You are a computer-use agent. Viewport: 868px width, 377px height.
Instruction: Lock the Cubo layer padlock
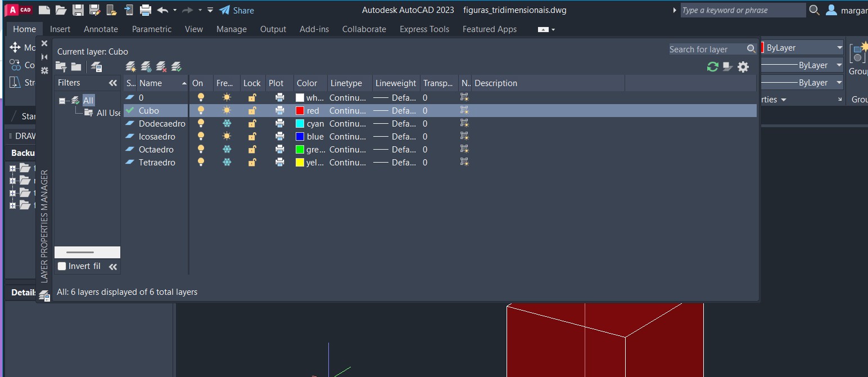(252, 111)
